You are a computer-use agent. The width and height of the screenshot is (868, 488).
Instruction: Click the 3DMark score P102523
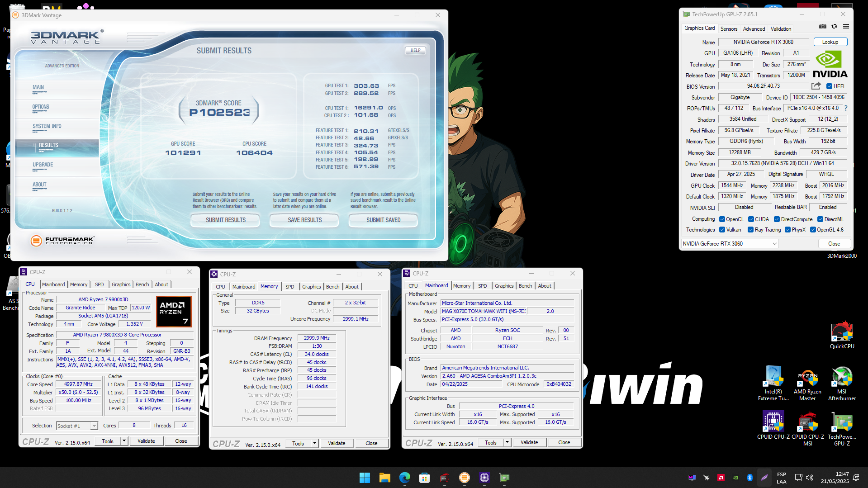(x=219, y=113)
